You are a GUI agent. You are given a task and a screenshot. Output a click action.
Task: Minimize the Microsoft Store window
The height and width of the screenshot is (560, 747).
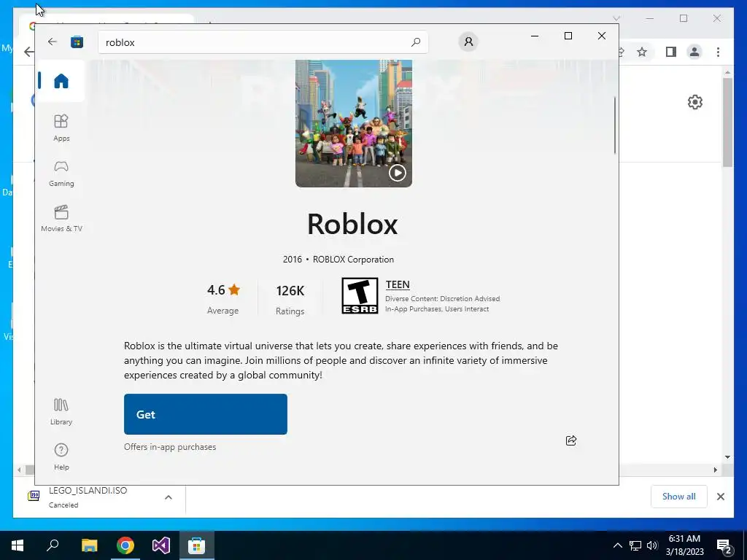[x=535, y=36]
